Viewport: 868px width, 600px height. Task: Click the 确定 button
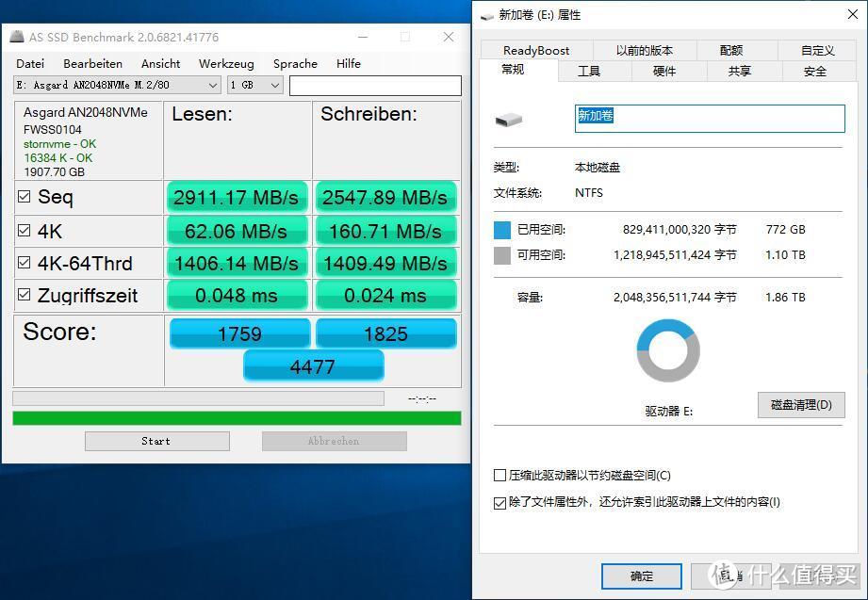(x=642, y=576)
